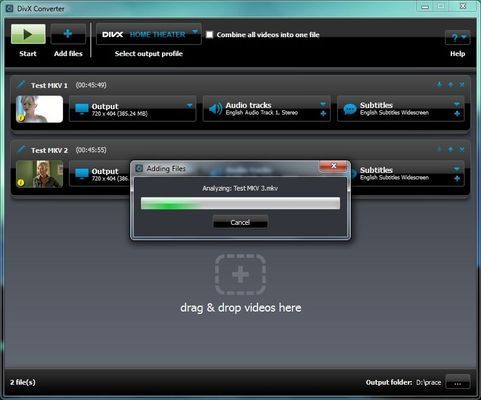Viewport: 481px width, 400px height.
Task: Maximize the DivX Converter window
Action: pyautogui.click(x=441, y=7)
